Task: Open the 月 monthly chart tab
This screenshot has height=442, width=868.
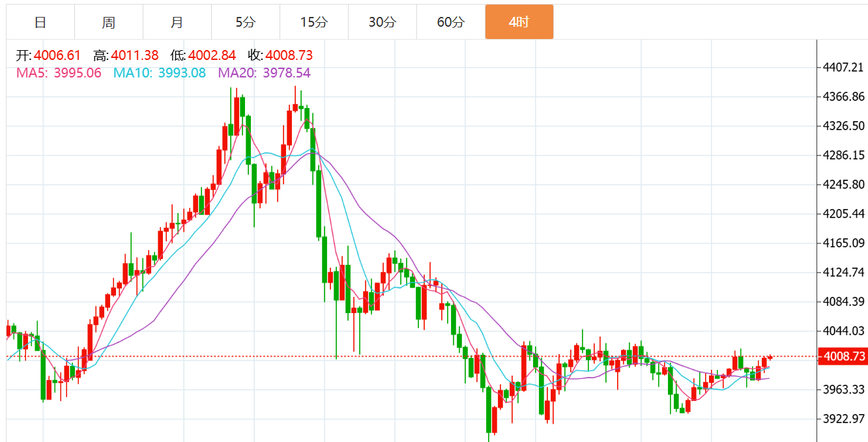Action: pyautogui.click(x=177, y=22)
